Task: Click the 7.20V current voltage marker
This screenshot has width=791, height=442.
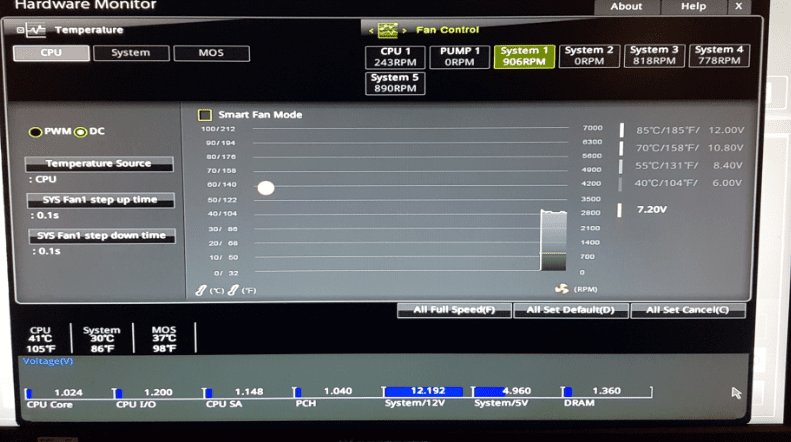Action: point(619,210)
